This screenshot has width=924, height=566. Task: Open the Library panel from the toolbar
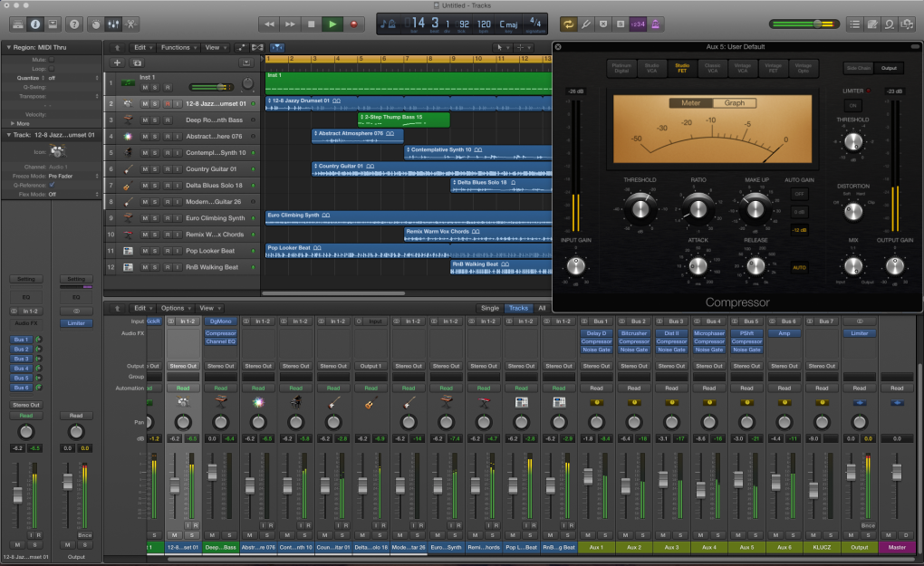pyautogui.click(x=18, y=24)
